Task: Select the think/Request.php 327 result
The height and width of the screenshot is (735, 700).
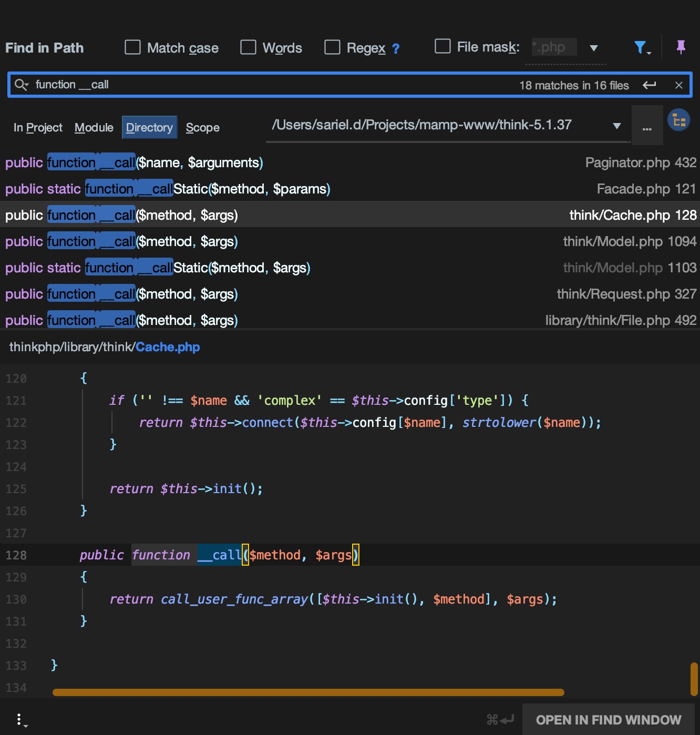Action: pyautogui.click(x=350, y=294)
